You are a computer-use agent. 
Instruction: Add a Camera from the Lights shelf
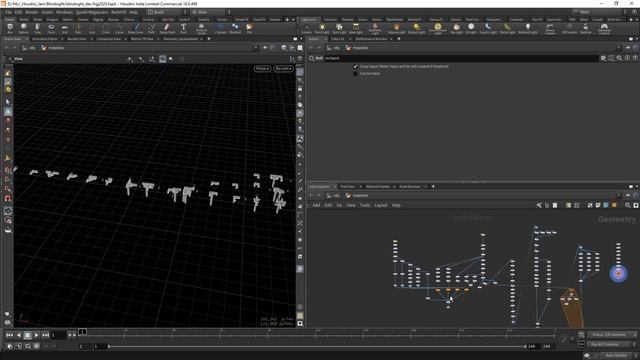[306, 29]
